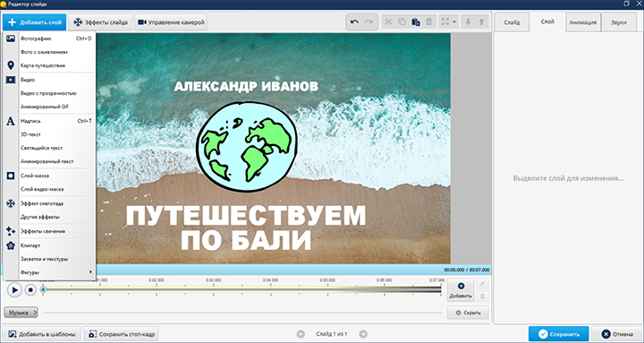
Task: Open Эффекты слайда button
Action: point(100,22)
